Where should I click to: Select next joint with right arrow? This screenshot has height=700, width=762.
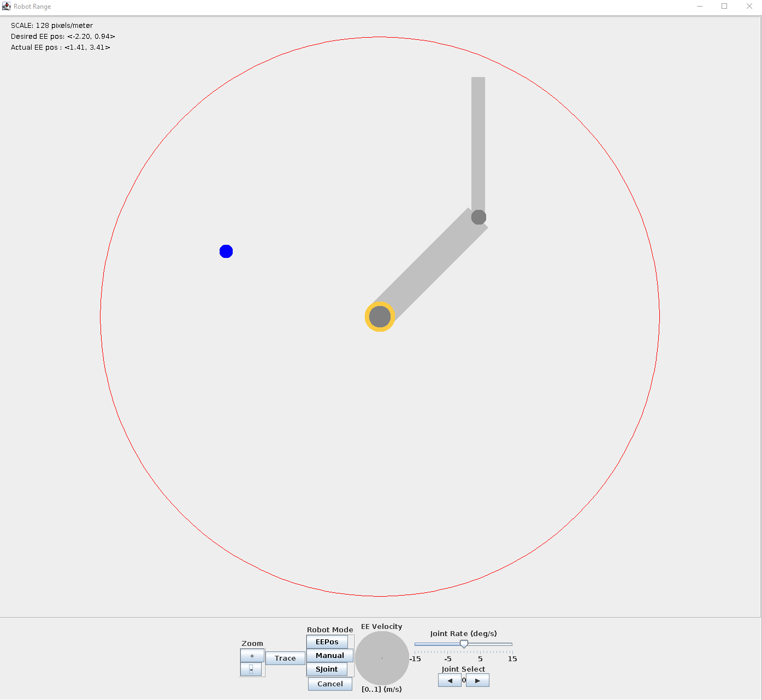pyautogui.click(x=477, y=680)
